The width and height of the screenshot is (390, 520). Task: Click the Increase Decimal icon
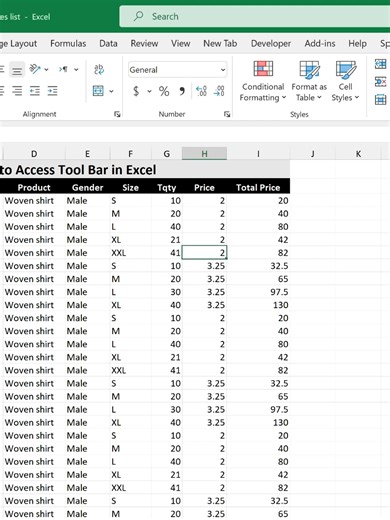201,91
